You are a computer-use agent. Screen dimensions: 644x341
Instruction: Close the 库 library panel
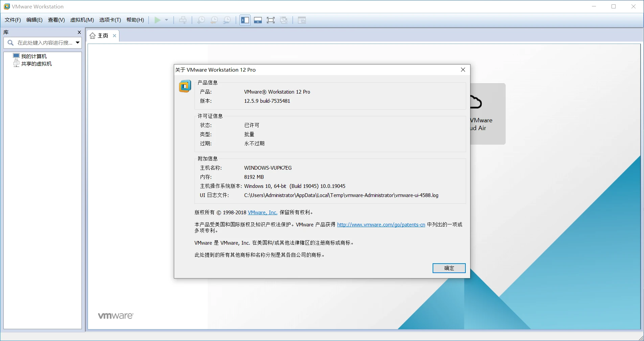[79, 32]
